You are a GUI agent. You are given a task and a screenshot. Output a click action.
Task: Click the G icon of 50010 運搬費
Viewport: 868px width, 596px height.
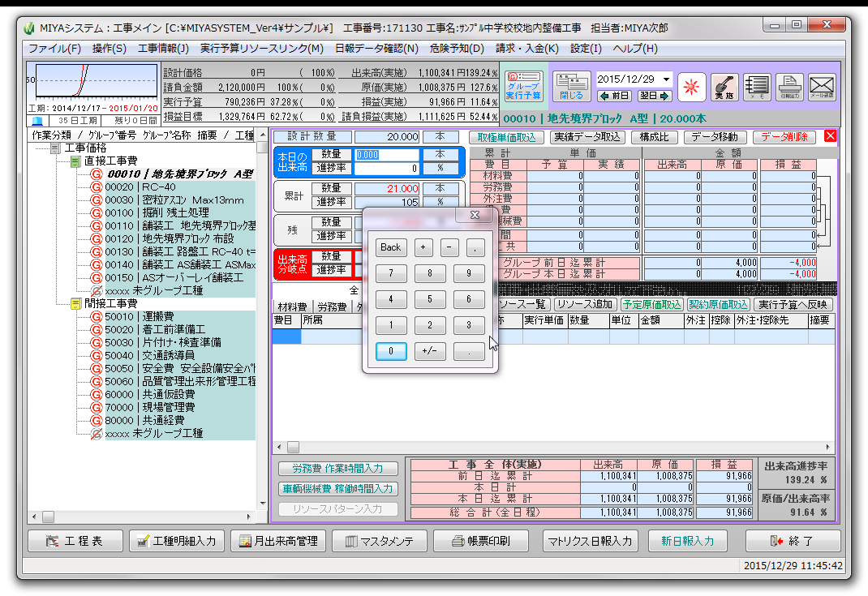[x=97, y=316]
